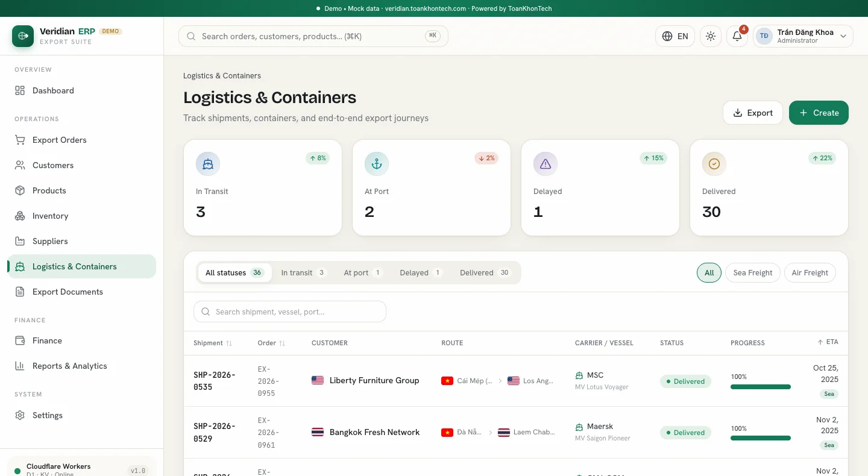Viewport: 868px width, 476px height.
Task: Select the Sea Freight filter pill
Action: [x=753, y=273]
